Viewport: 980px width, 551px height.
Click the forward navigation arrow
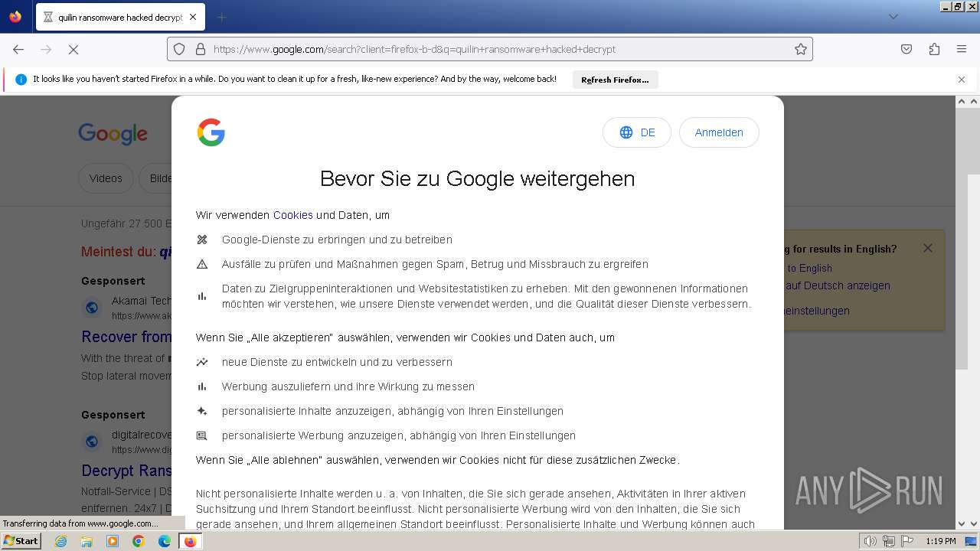(46, 49)
